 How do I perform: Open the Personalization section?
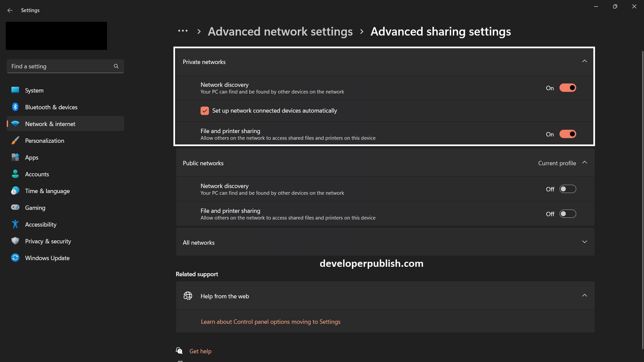45,140
